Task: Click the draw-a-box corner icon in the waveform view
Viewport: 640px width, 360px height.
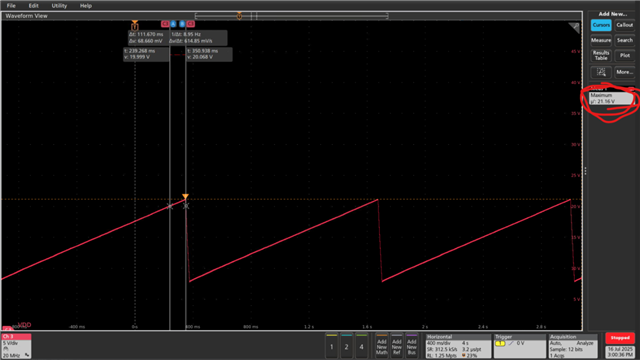Action: (x=574, y=27)
